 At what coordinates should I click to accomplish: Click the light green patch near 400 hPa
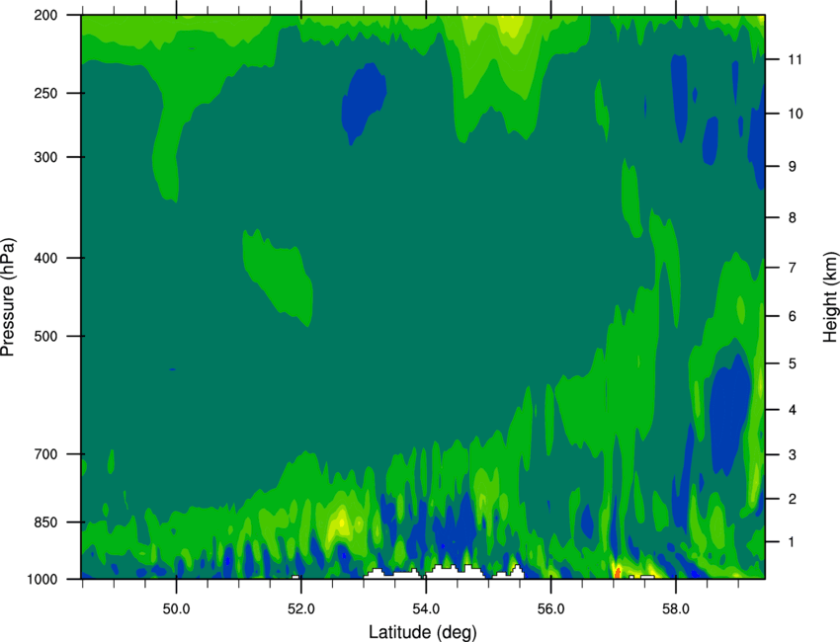(x=278, y=276)
